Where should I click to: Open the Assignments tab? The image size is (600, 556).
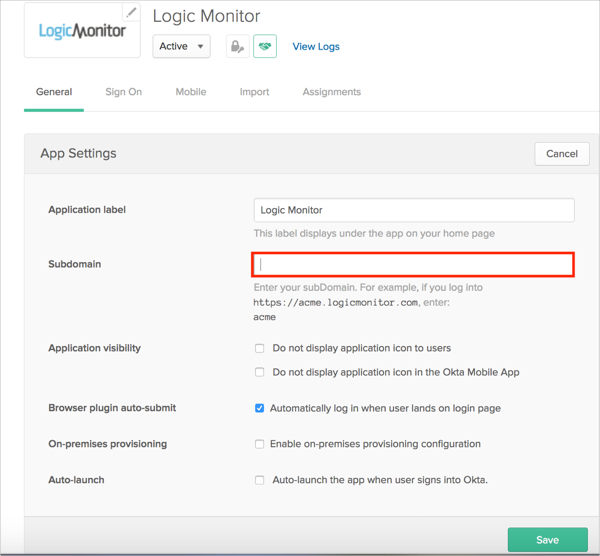click(332, 92)
